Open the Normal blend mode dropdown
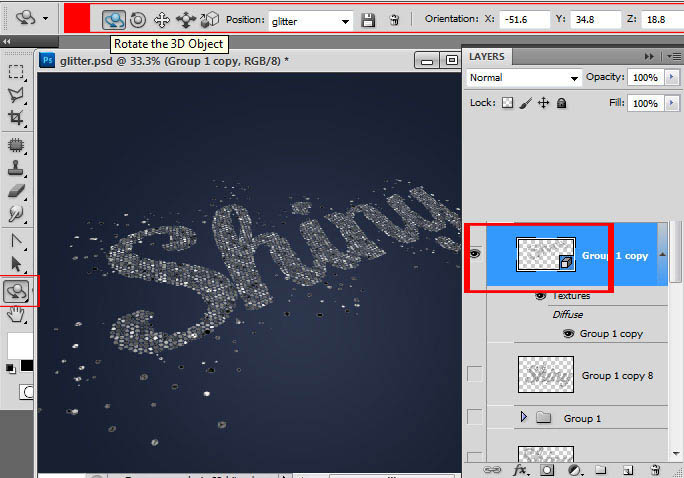The image size is (684, 478). coord(523,78)
